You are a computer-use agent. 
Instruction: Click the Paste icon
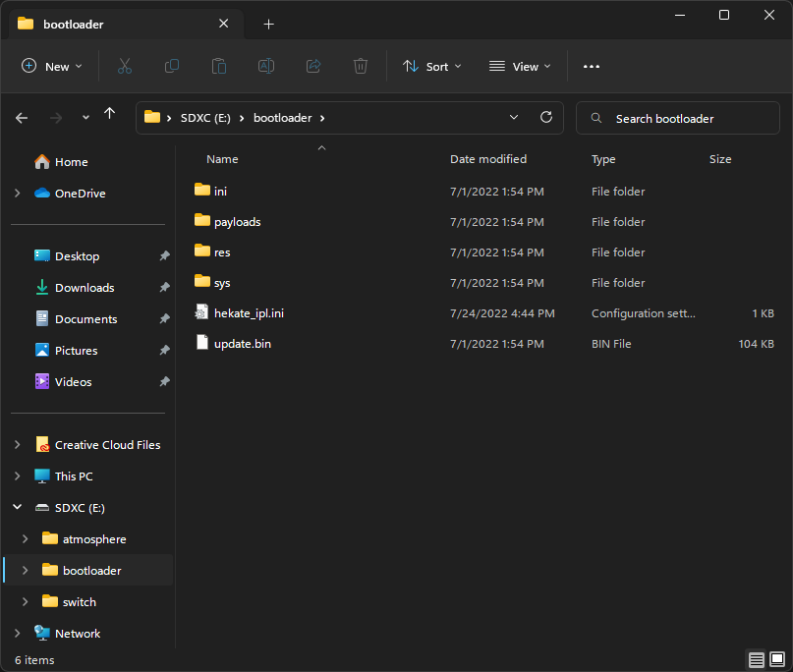coord(218,66)
